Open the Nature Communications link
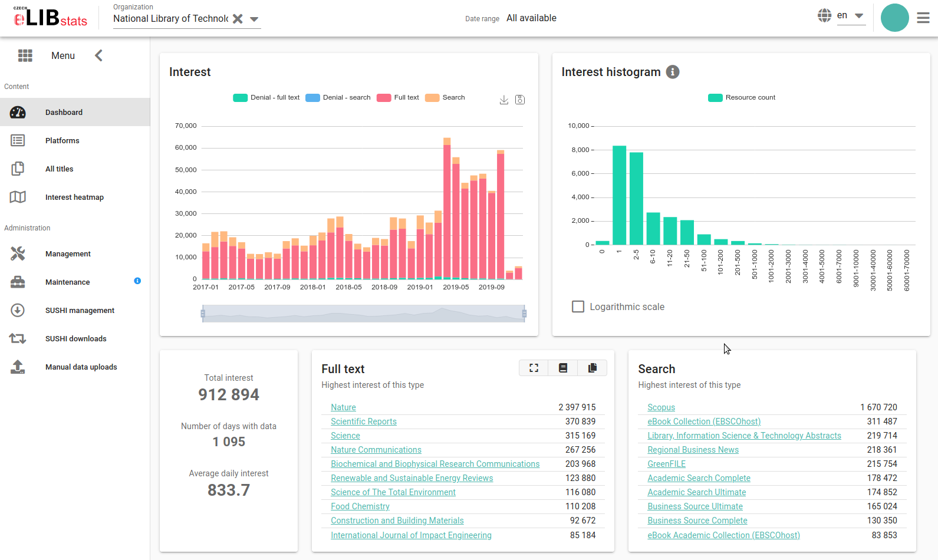Viewport: 938px width, 560px height. (376, 450)
